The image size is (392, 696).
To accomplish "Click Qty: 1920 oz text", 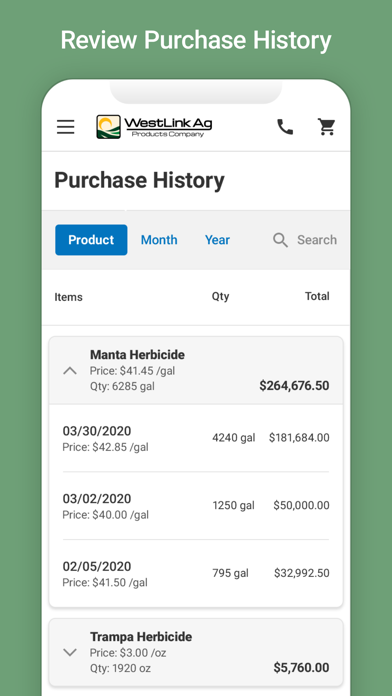I will pyautogui.click(x=120, y=668).
